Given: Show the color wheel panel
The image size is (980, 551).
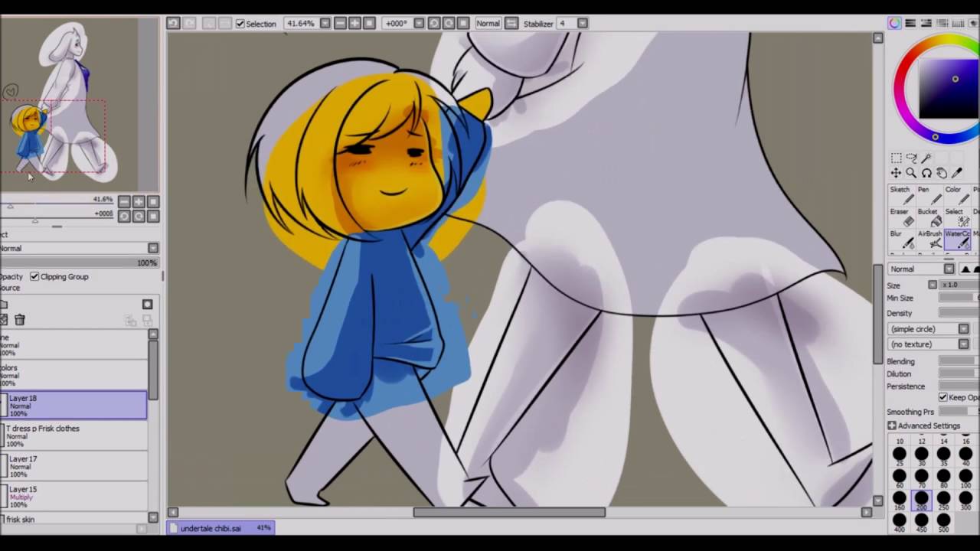Looking at the screenshot, I should pos(894,24).
